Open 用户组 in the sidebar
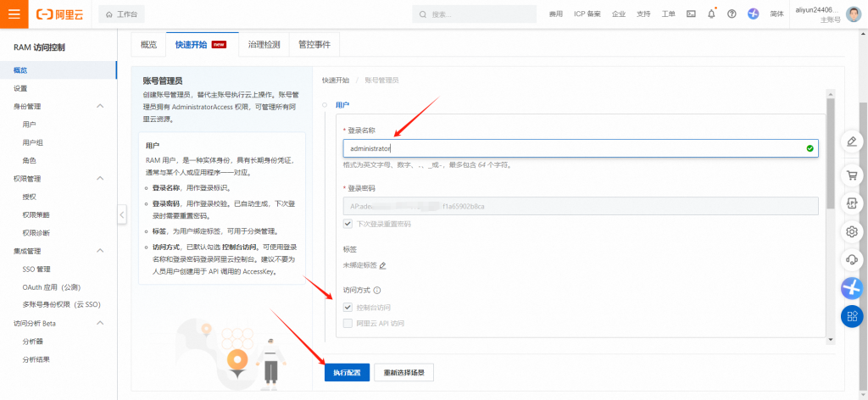Viewport: 868px width, 400px height. point(33,142)
